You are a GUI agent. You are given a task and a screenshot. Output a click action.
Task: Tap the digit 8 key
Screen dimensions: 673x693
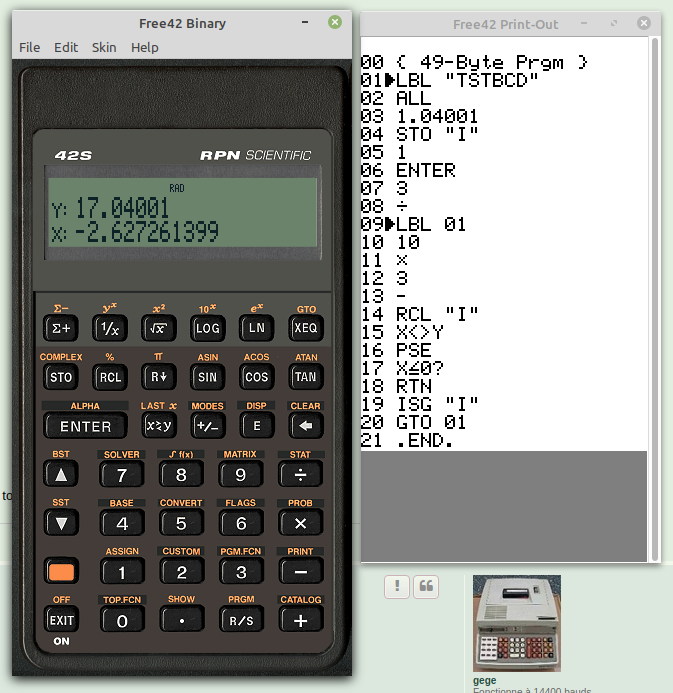click(181, 475)
